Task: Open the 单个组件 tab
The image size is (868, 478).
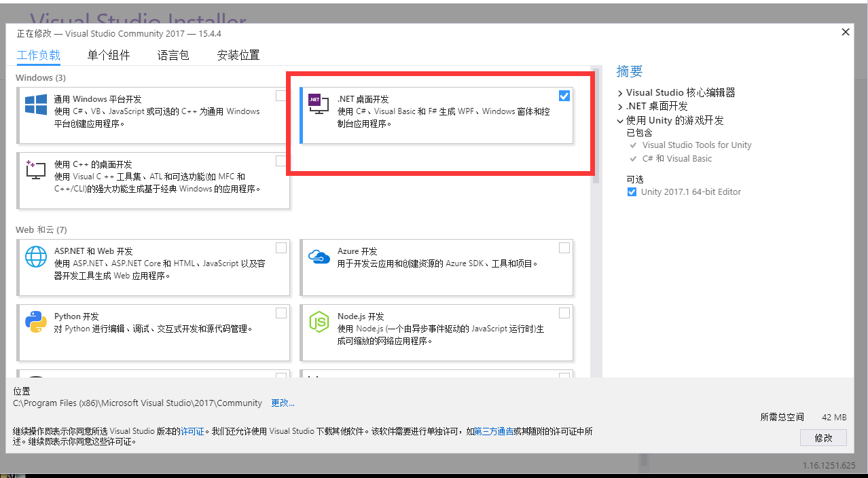Action: pyautogui.click(x=109, y=56)
